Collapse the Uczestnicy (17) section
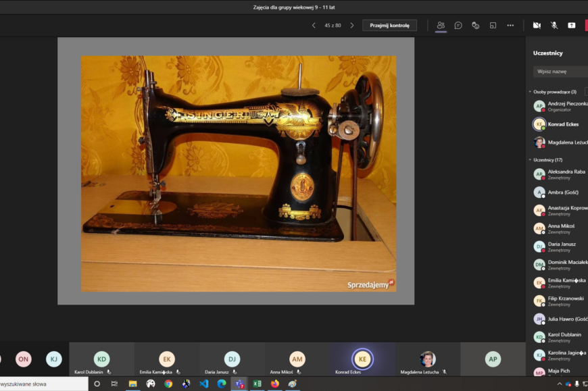 click(530, 160)
